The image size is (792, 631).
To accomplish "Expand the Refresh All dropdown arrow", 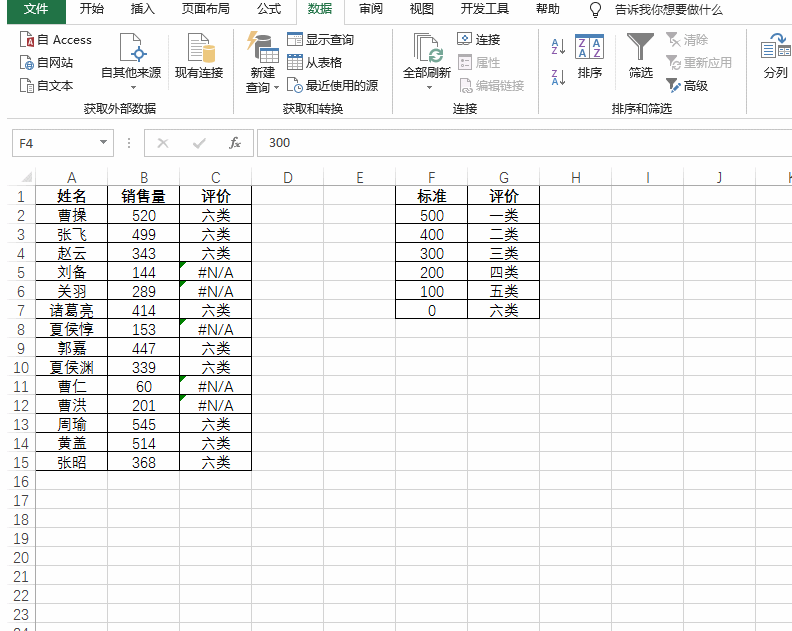I will 429,88.
